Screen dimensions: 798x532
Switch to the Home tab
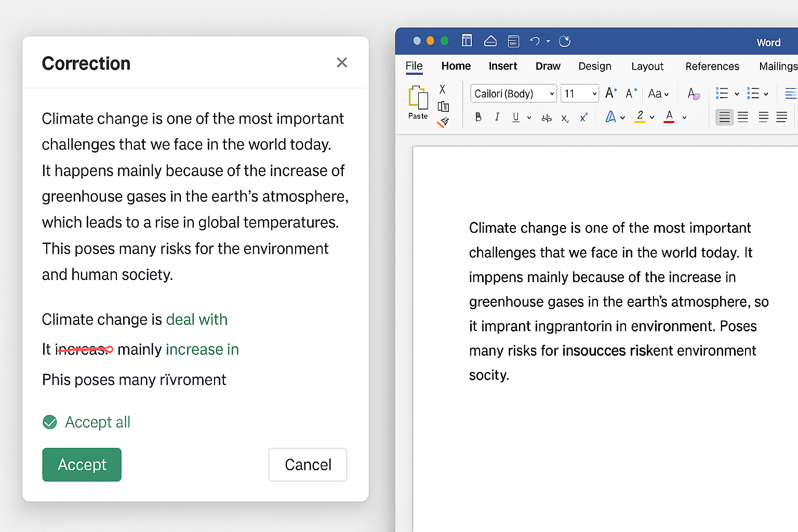(456, 66)
